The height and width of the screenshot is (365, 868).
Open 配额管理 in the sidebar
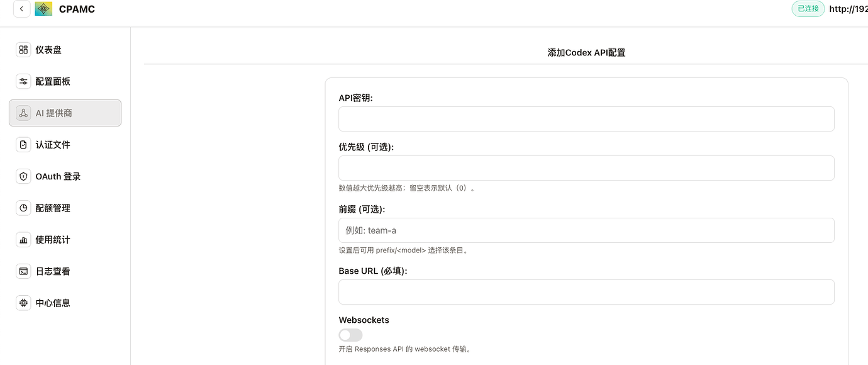pos(65,208)
